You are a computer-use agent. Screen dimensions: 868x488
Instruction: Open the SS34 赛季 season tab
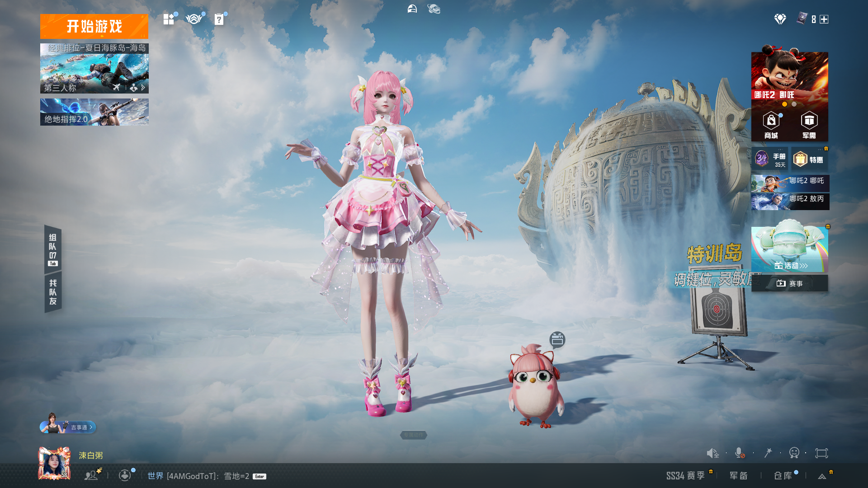pyautogui.click(x=686, y=475)
